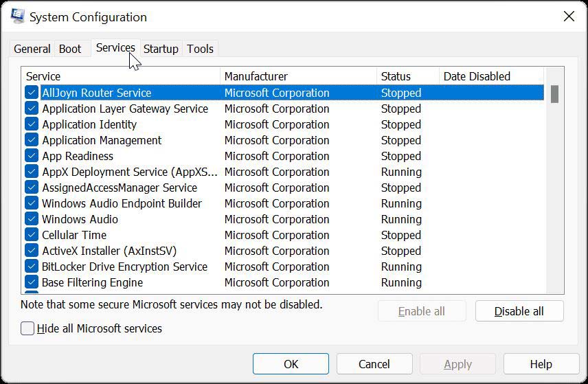Open the Boot tab
The width and height of the screenshot is (588, 384).
70,49
